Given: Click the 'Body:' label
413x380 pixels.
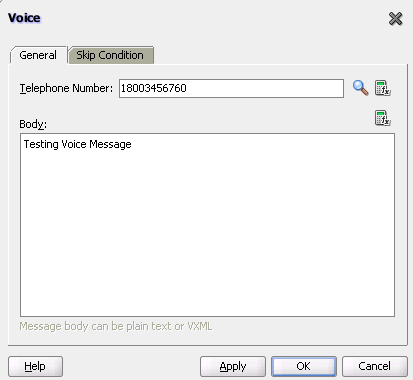Looking at the screenshot, I should point(33,124).
